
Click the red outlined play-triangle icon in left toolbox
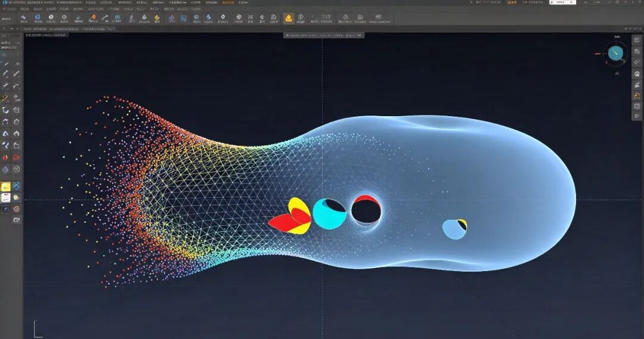point(16,158)
